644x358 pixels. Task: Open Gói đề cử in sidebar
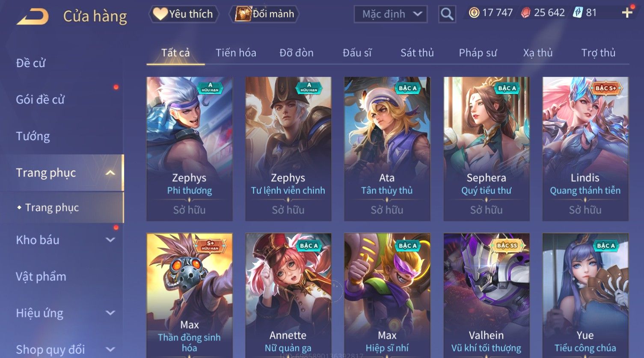40,100
